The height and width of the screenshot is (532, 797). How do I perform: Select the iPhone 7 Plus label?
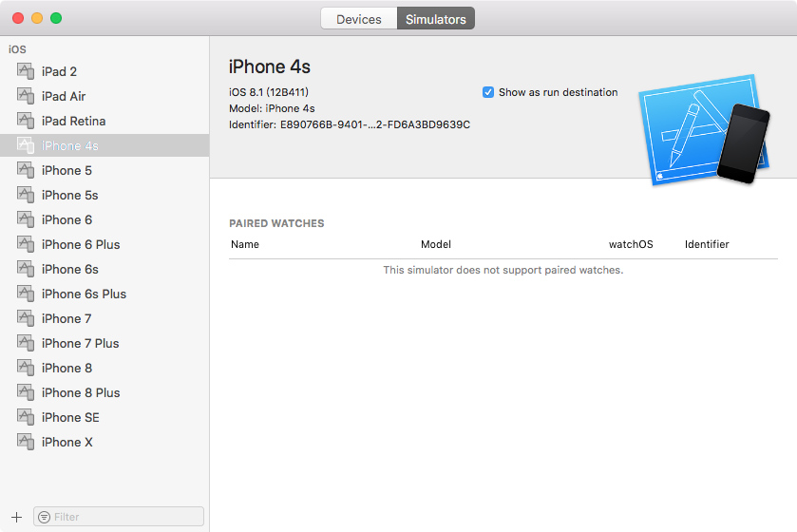point(81,343)
